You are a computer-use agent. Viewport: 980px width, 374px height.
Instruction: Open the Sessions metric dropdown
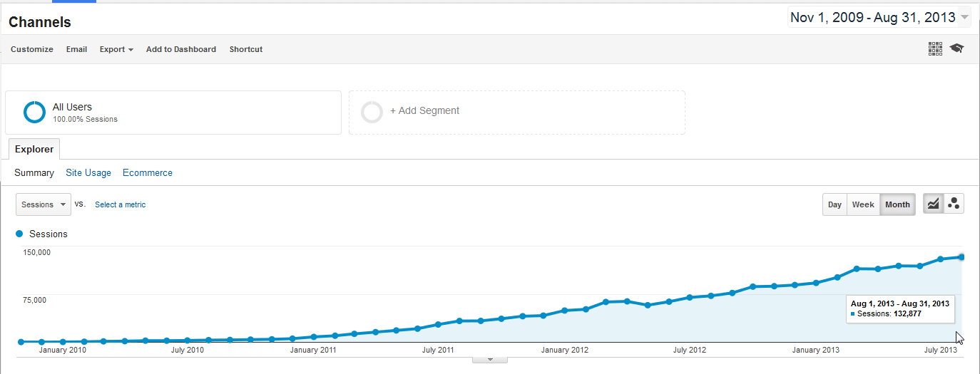pyautogui.click(x=44, y=204)
